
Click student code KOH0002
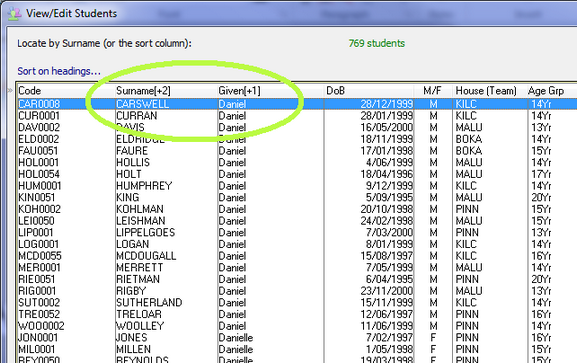(x=39, y=209)
